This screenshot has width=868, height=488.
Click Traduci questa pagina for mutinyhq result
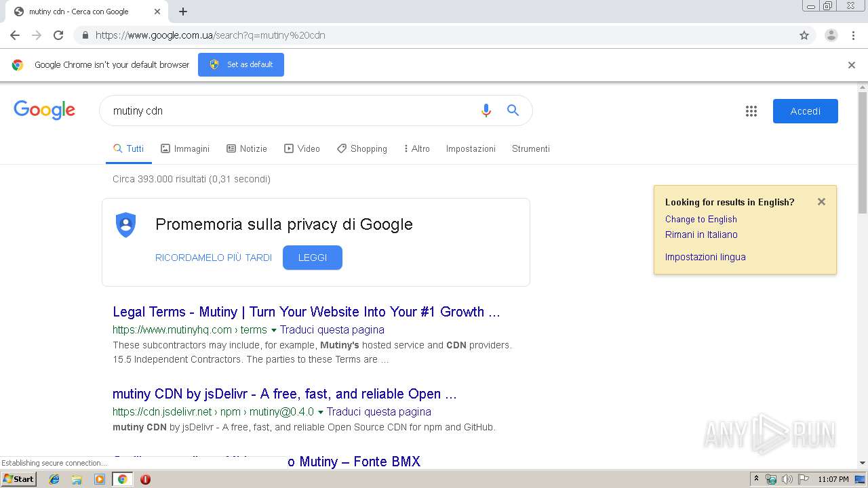click(332, 329)
